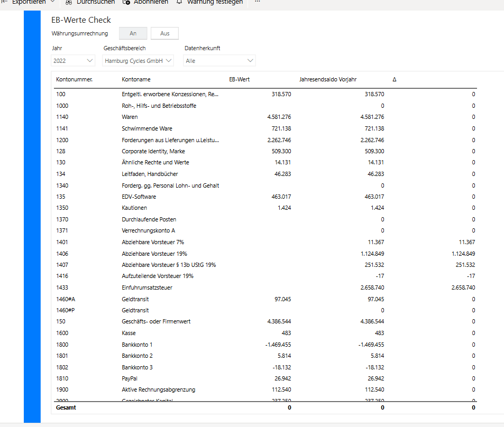The height and width of the screenshot is (427, 504).
Task: Click the binoculars Durchsuchen icon
Action: 68,2
